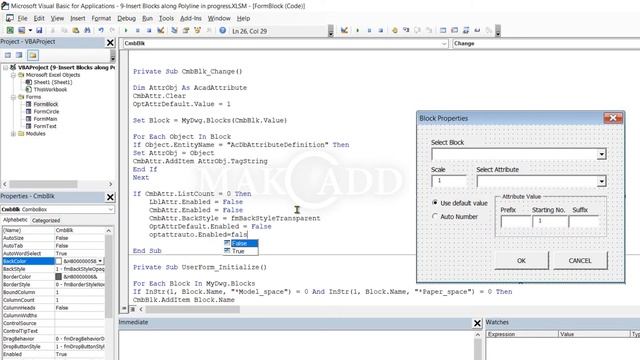Close the Immediate window pane

[477, 323]
